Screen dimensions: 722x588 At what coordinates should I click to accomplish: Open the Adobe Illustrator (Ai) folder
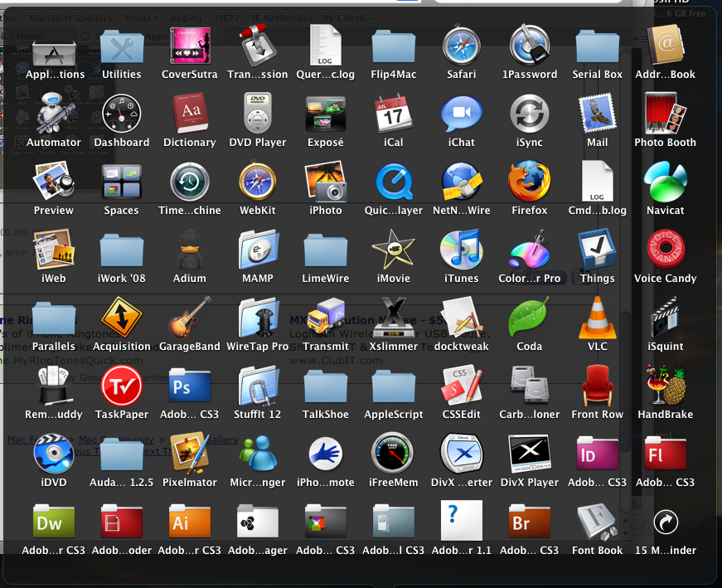190,521
